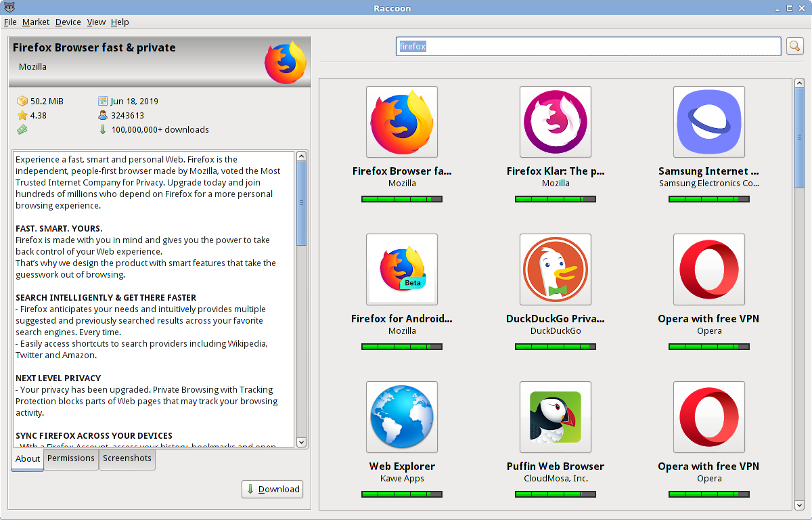Viewport: 812px width, 520px height.
Task: Click the rating bar under Samsung Internet
Action: pyautogui.click(x=709, y=199)
